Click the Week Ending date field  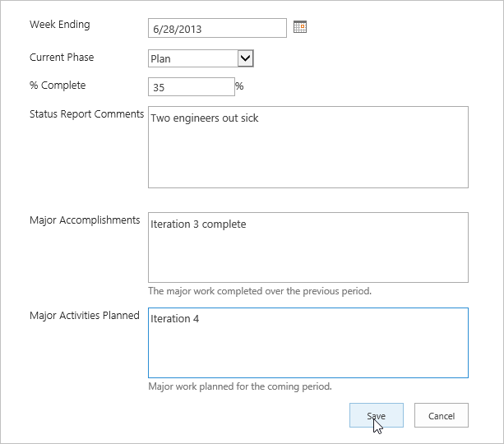pos(217,29)
